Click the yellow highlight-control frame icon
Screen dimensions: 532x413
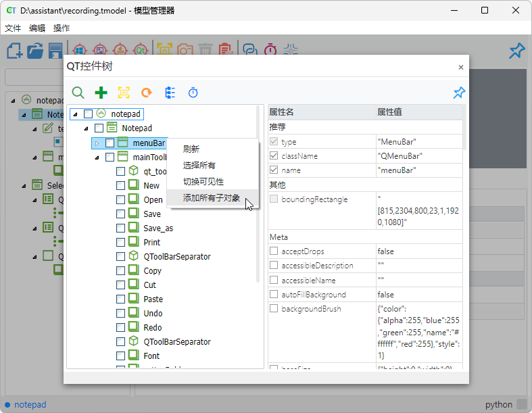point(124,93)
